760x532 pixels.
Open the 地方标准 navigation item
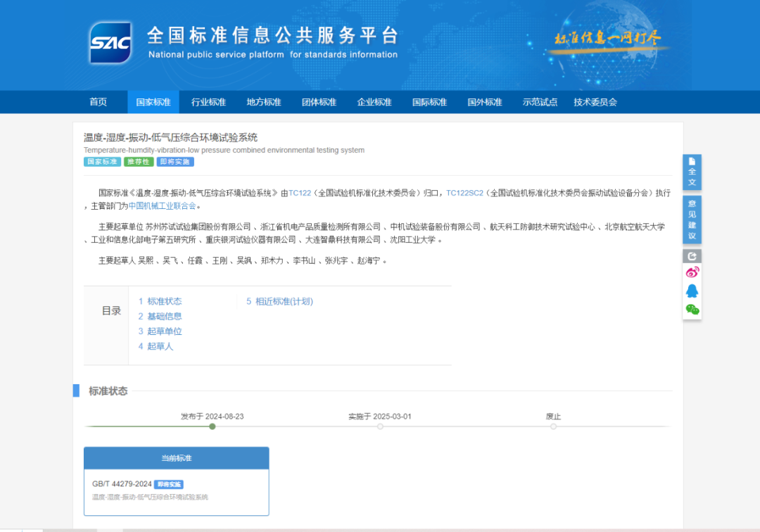tap(264, 102)
